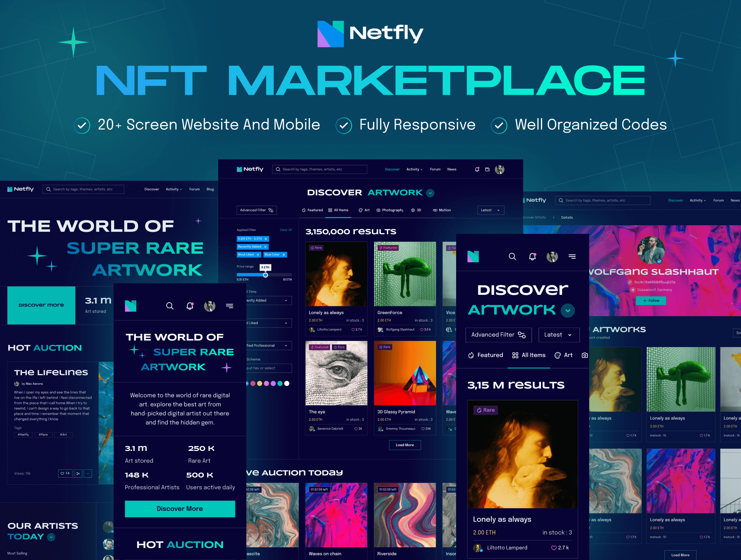
Task: Select Featured tab on center Discover page
Action: 312,210
